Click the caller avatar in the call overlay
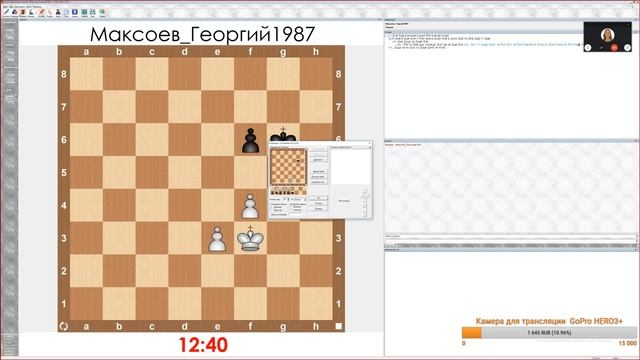The width and height of the screenshot is (640, 360). [607, 34]
